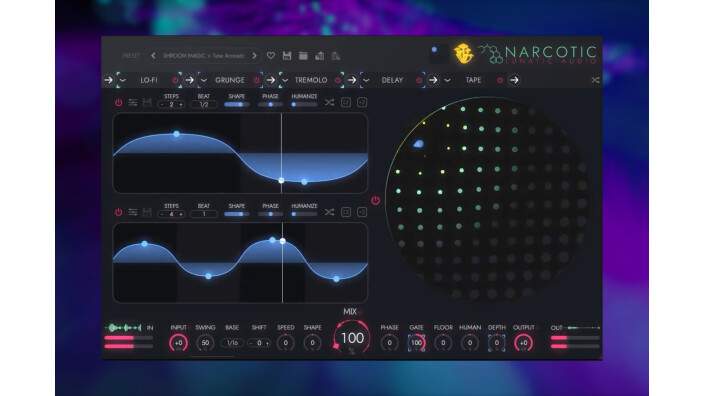Viewport: 704px width, 396px height.
Task: Select the TAPE effect tab
Action: tap(473, 80)
